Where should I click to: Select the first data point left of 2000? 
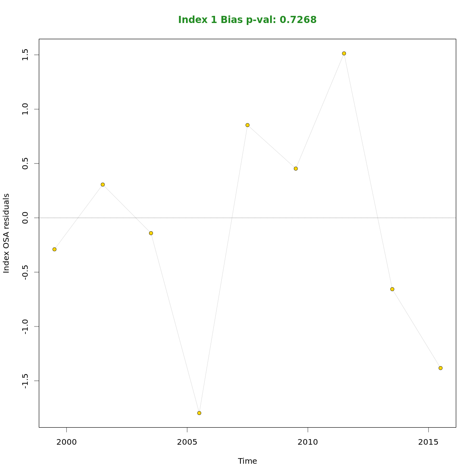coord(54,250)
